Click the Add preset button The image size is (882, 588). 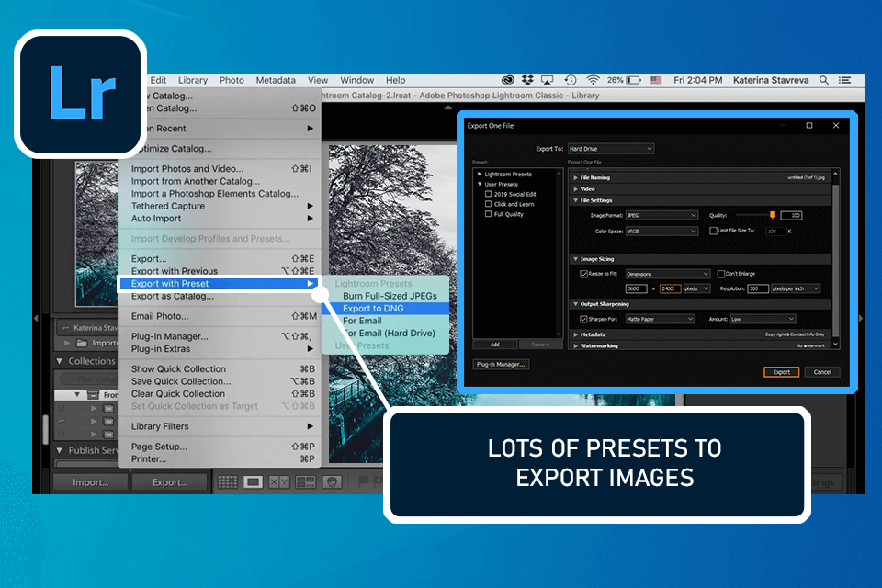pyautogui.click(x=494, y=345)
